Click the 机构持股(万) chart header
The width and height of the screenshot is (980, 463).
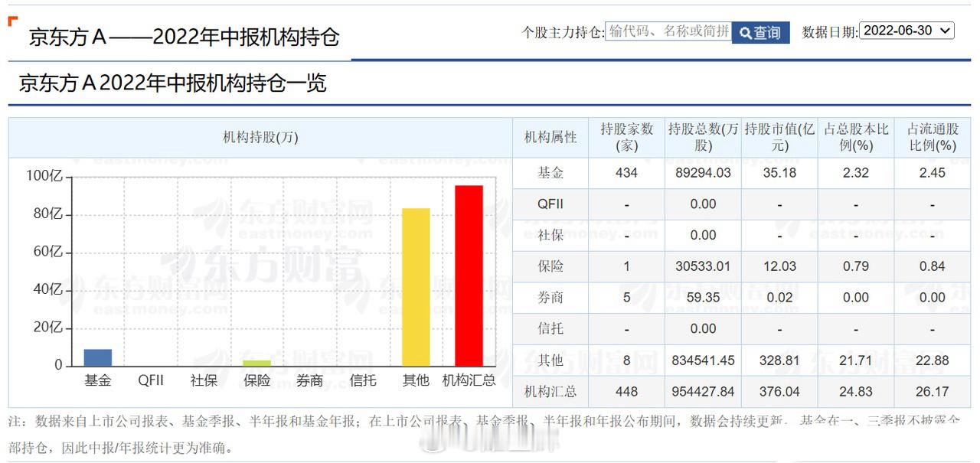[x=260, y=138]
